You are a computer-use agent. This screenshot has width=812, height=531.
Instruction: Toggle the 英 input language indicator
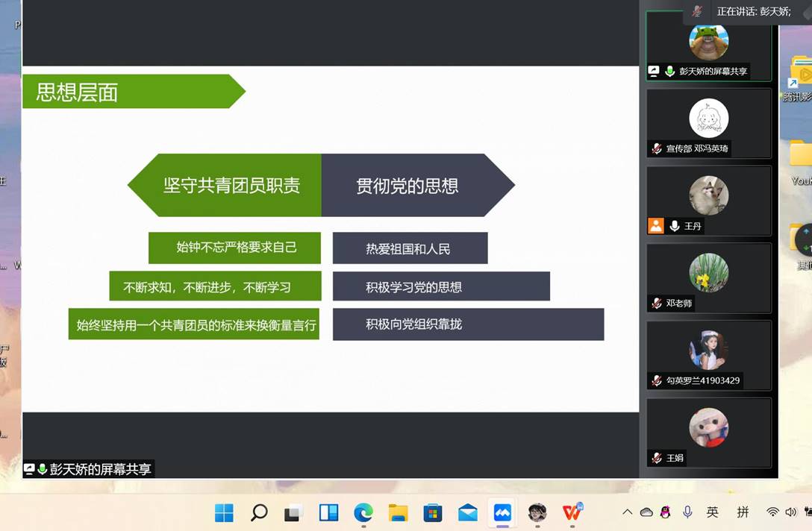[713, 512]
